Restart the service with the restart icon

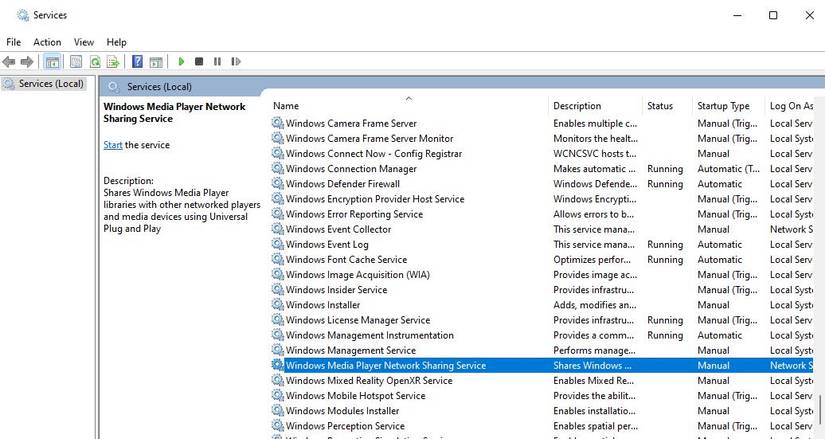236,62
